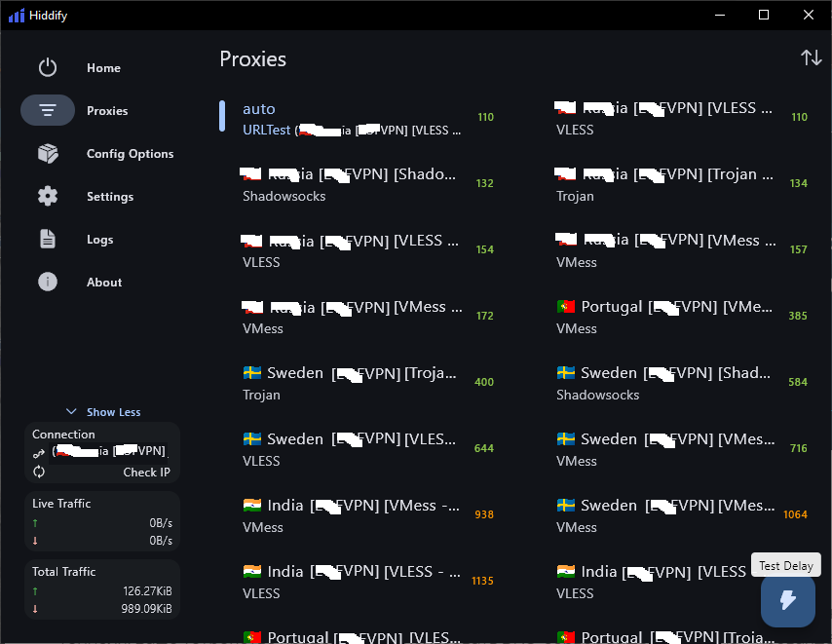Select VLESS proxy with delay 110
Screen dimensions: 832x644
tap(682, 118)
